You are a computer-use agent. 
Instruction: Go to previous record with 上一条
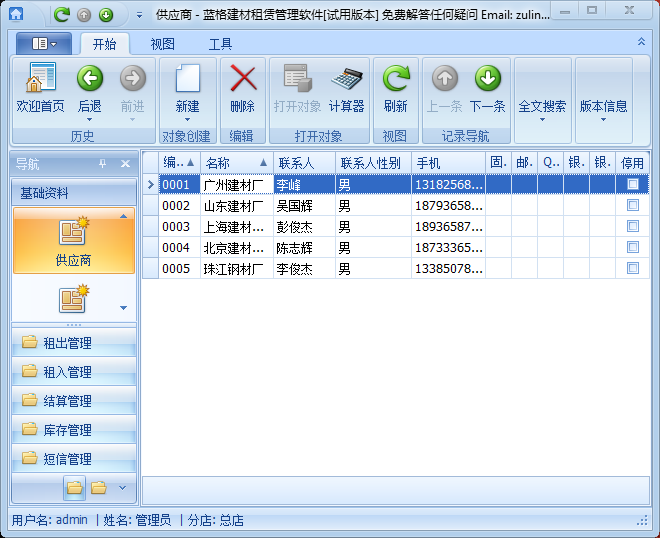coord(444,89)
